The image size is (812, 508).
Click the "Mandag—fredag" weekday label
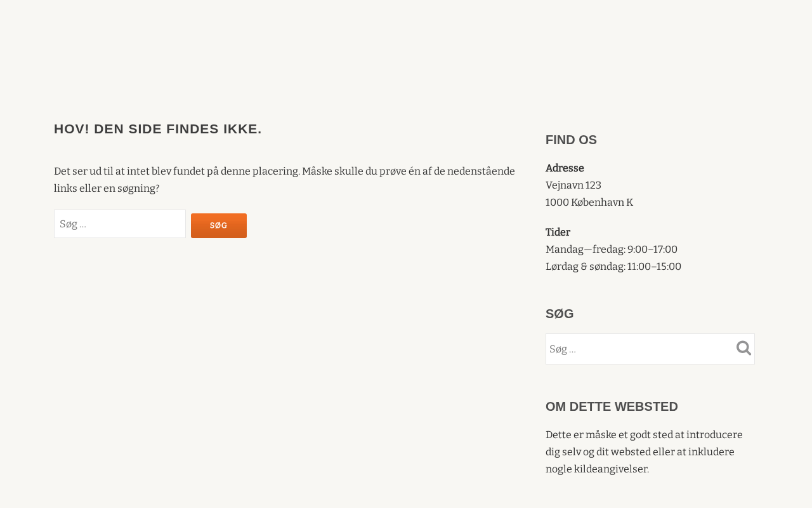tap(585, 250)
